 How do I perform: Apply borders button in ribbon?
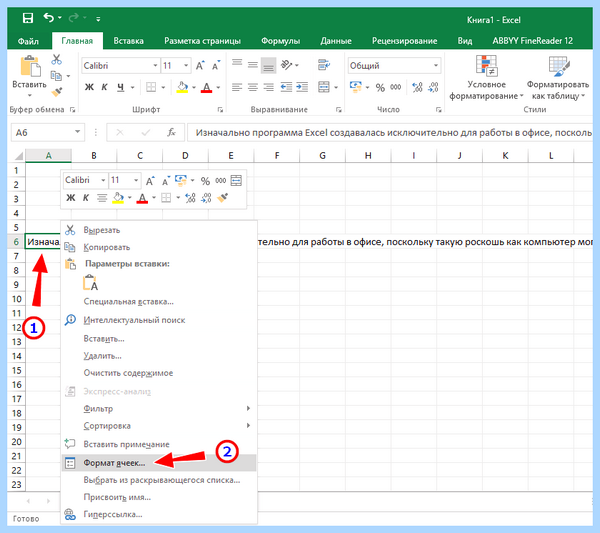pyautogui.click(x=151, y=87)
